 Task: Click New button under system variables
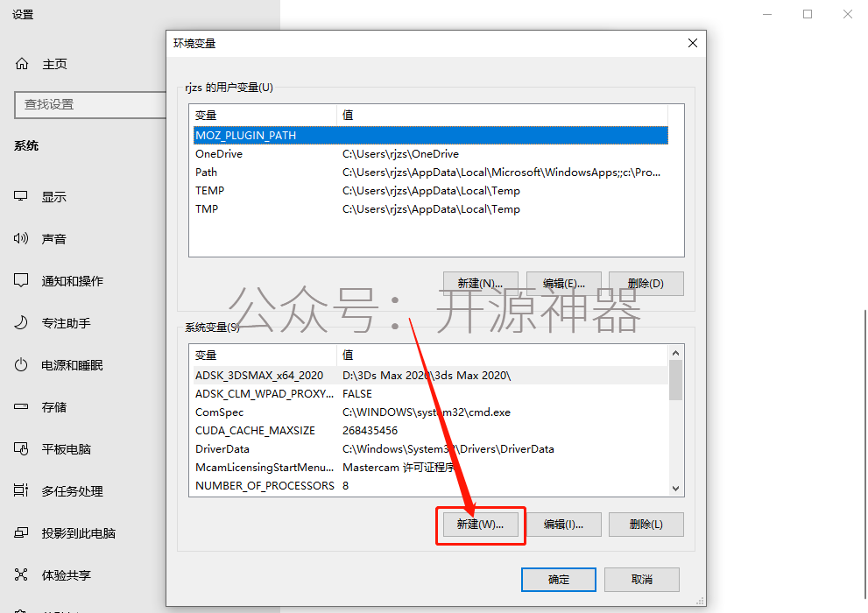coord(480,525)
